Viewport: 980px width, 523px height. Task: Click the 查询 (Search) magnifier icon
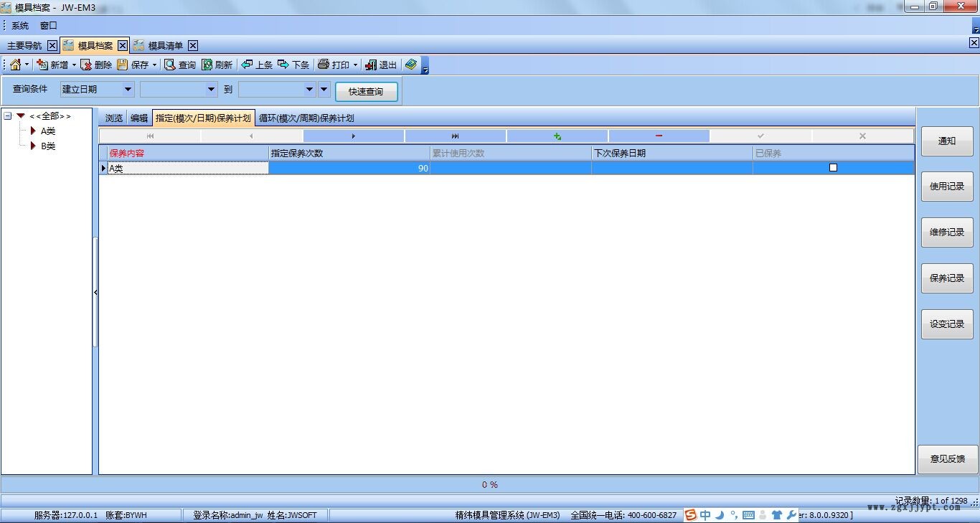170,65
